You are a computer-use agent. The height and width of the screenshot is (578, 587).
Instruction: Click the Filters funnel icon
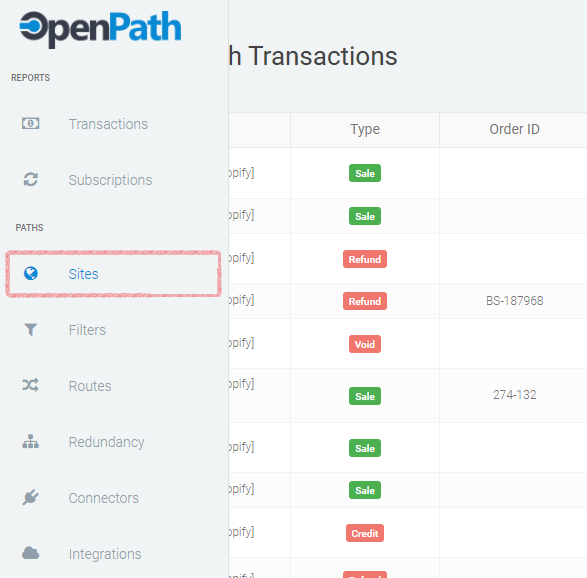(x=30, y=329)
